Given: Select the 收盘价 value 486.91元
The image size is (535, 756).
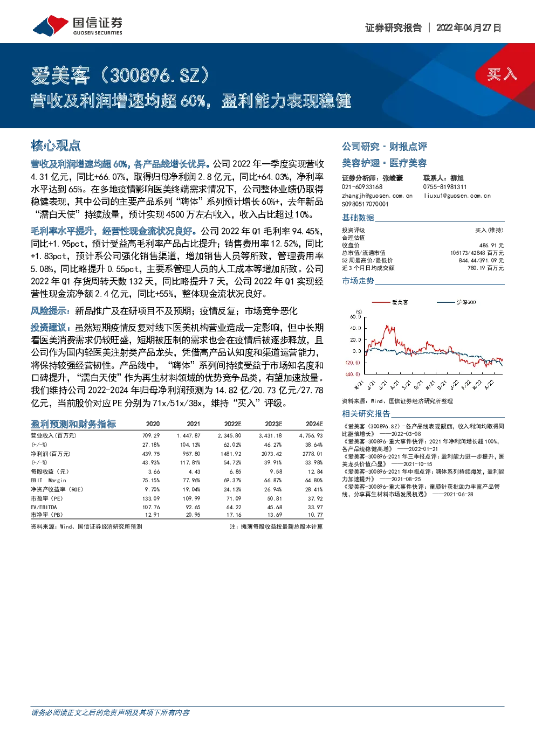Looking at the screenshot, I should pyautogui.click(x=491, y=245).
